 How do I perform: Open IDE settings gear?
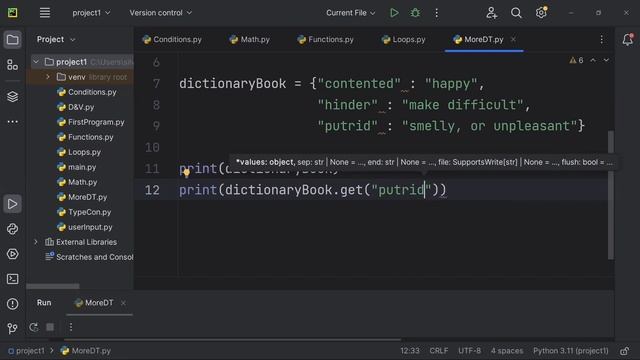coord(541,13)
